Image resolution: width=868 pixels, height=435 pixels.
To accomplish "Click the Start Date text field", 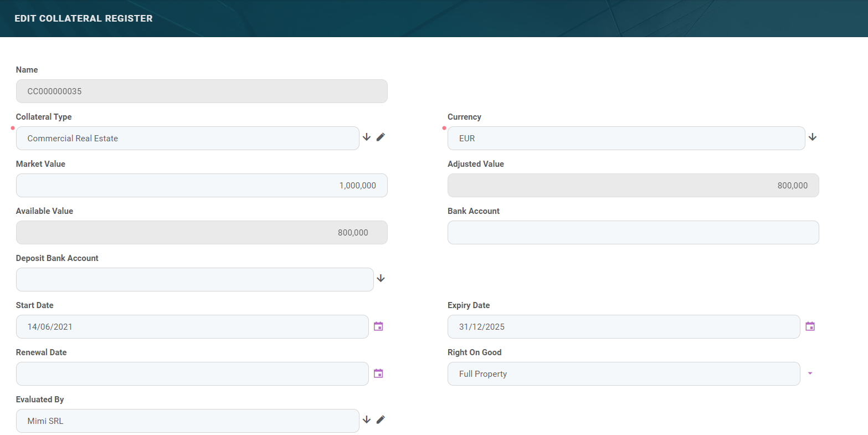I will pos(192,327).
